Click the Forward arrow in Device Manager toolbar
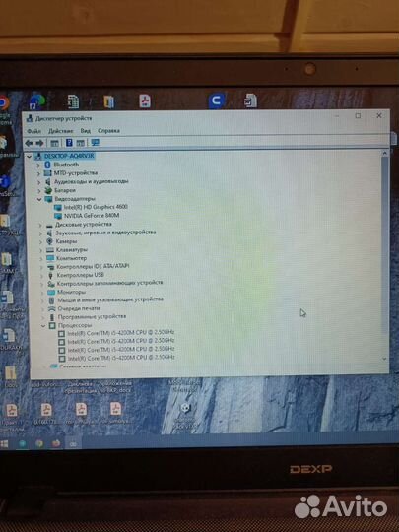 point(39,143)
